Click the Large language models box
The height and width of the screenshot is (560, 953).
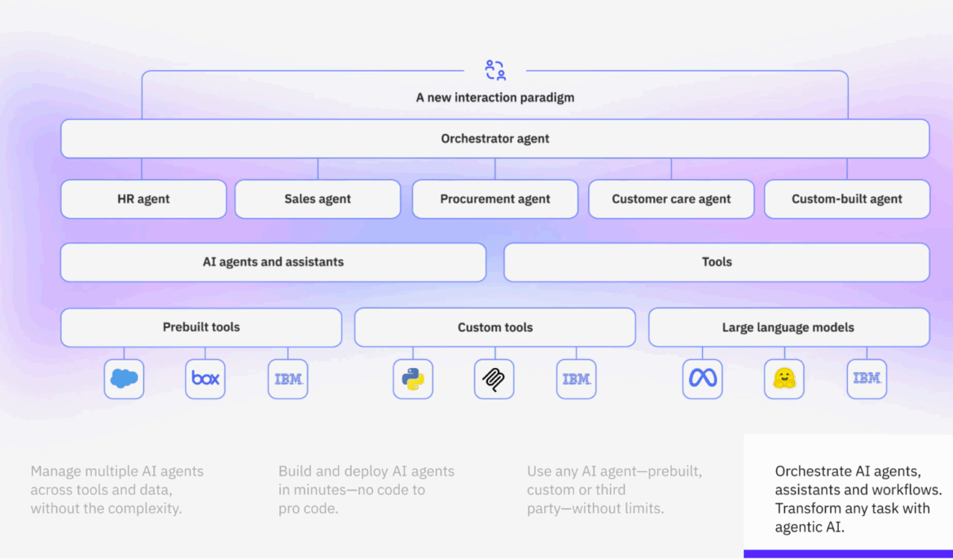(x=788, y=327)
